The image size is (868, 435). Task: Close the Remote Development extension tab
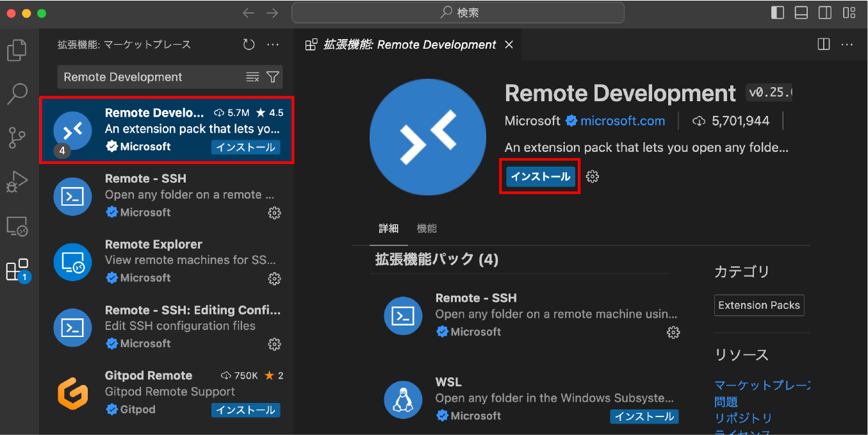click(509, 44)
